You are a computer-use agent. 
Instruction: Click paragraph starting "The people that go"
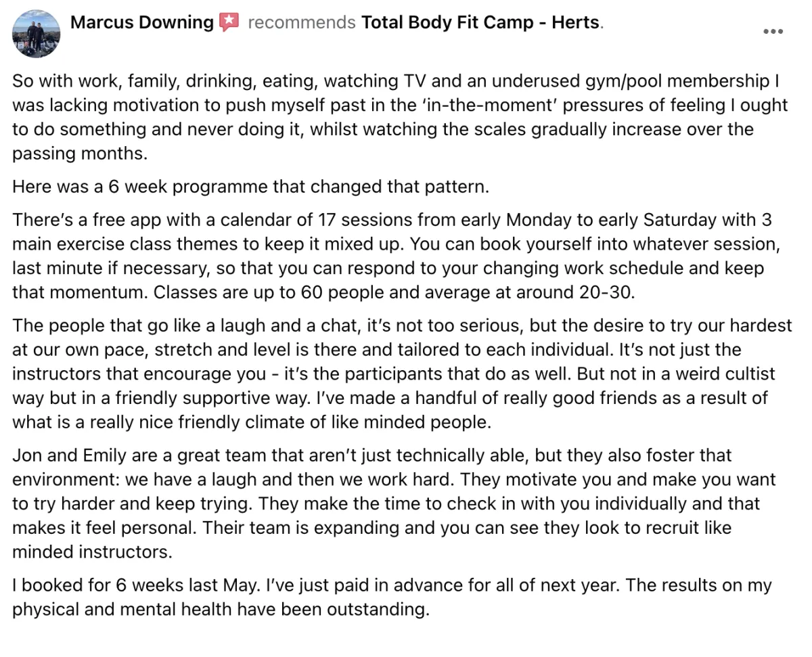coord(402,373)
